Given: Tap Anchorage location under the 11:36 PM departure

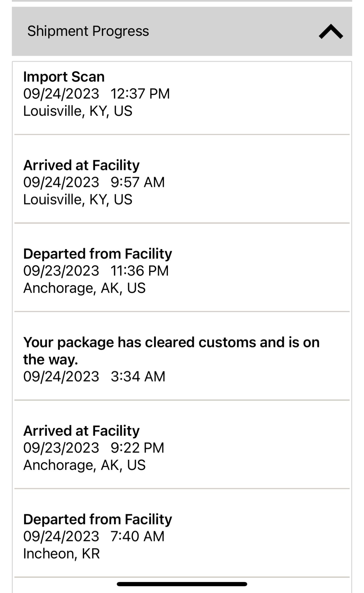Looking at the screenshot, I should click(84, 288).
